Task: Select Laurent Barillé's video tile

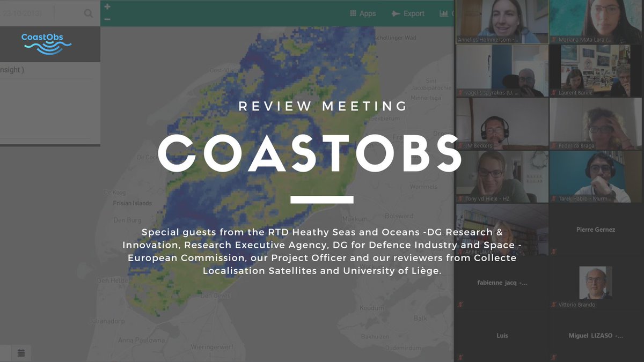Action: 596,71
